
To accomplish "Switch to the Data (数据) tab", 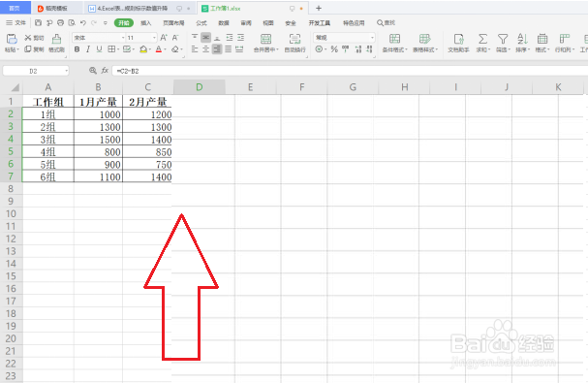I will pyautogui.click(x=224, y=23).
